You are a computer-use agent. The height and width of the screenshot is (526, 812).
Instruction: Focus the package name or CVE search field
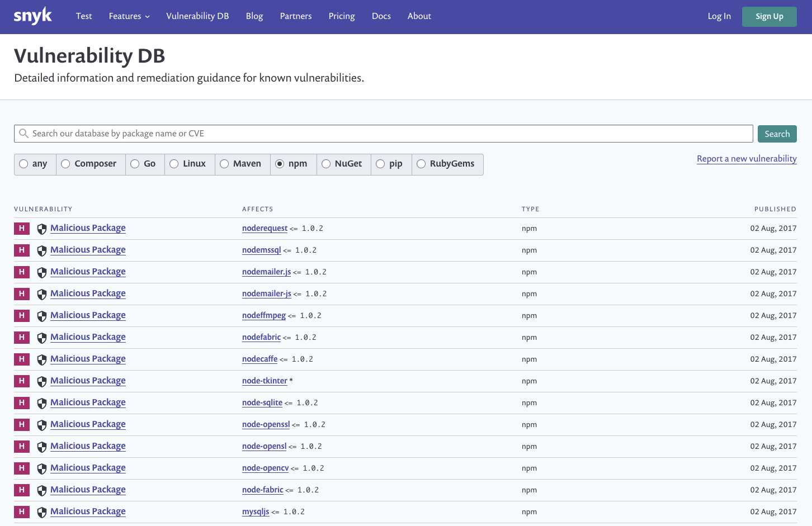tap(384, 134)
